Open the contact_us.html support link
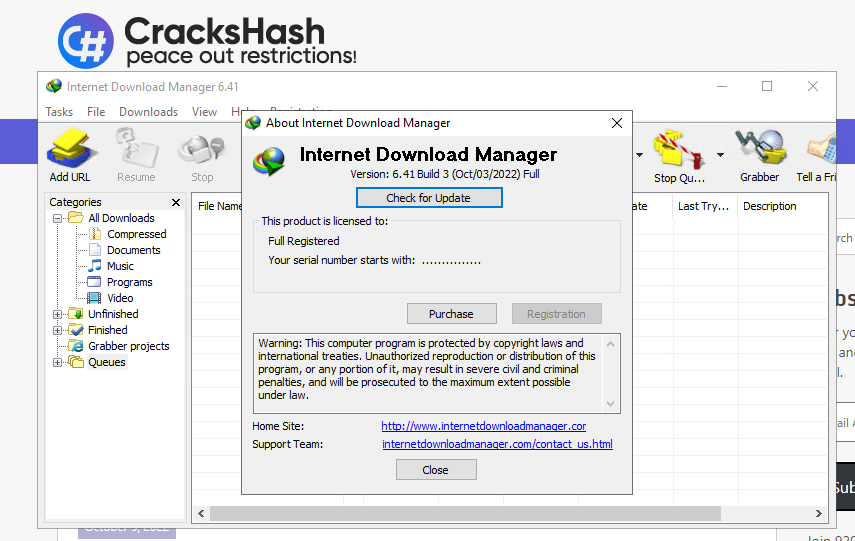The width and height of the screenshot is (855, 541). pos(497,444)
